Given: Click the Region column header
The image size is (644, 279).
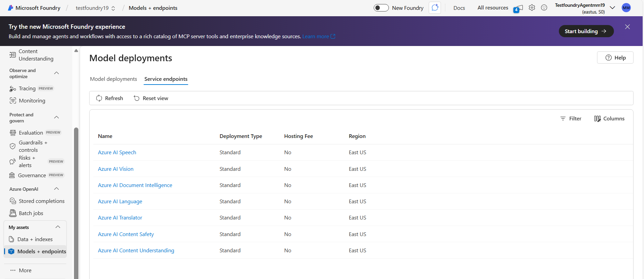Looking at the screenshot, I should 357,136.
